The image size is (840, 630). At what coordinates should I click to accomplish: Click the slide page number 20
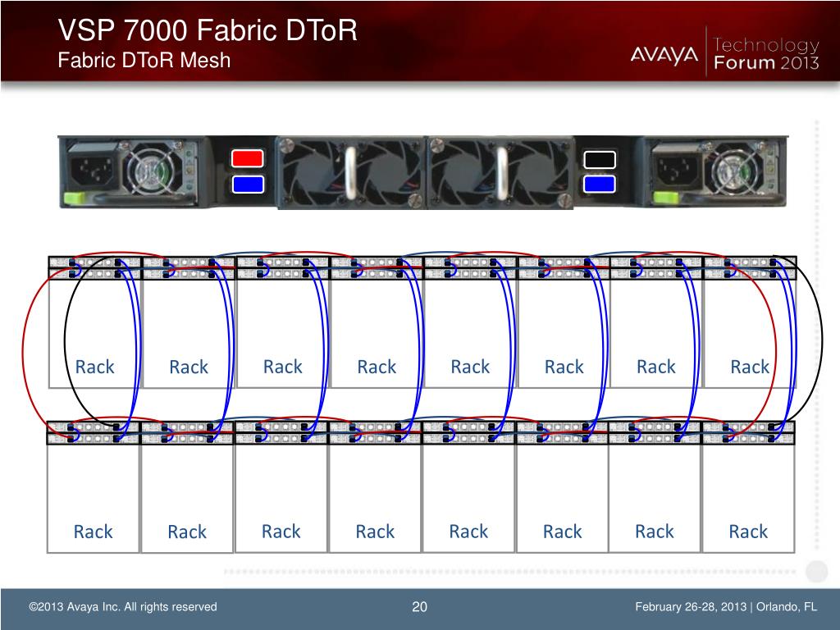click(x=419, y=606)
